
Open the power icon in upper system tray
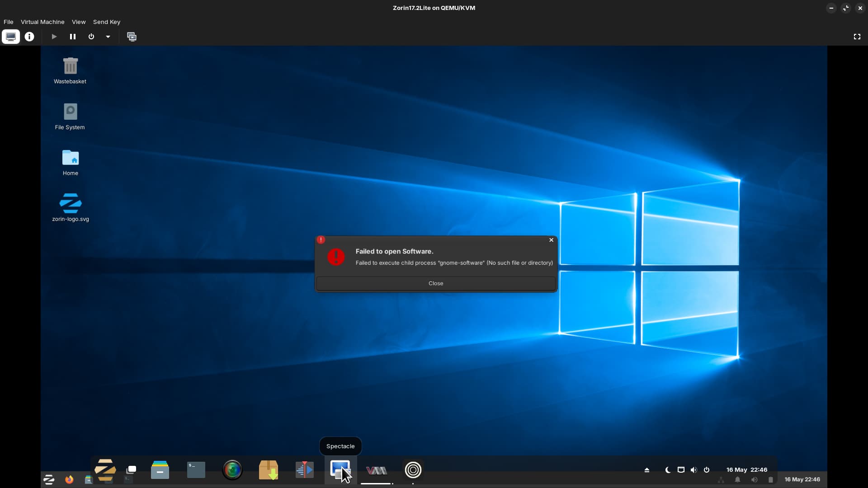[x=707, y=470]
